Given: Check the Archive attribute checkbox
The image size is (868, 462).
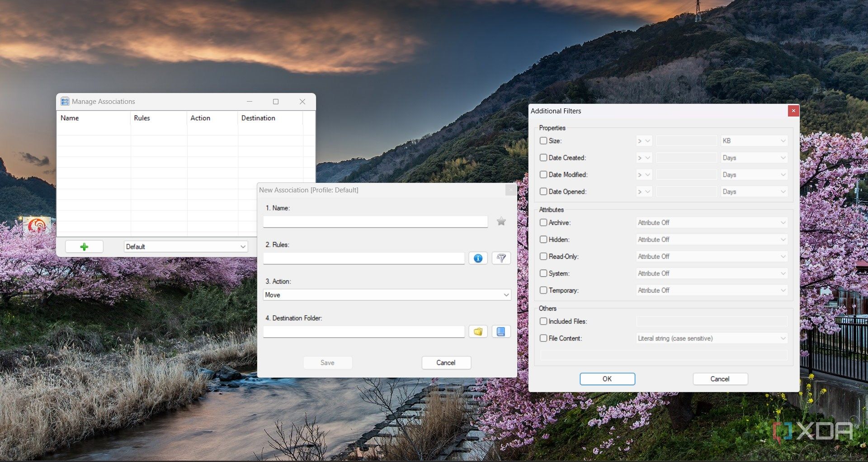Looking at the screenshot, I should tap(543, 223).
